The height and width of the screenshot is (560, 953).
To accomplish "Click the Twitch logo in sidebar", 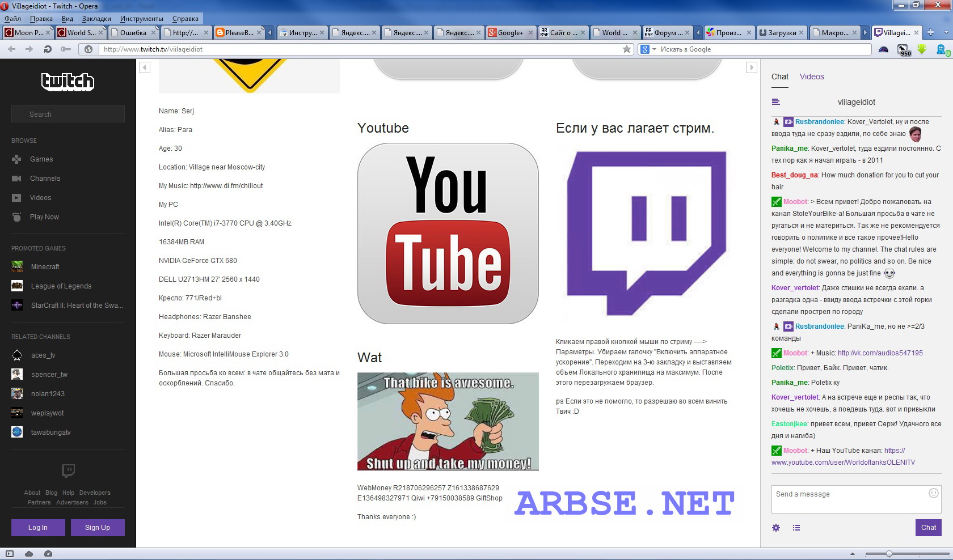I will click(x=68, y=82).
